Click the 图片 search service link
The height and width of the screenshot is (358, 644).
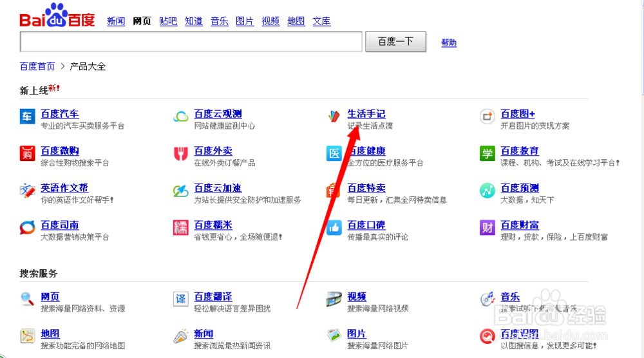(357, 333)
